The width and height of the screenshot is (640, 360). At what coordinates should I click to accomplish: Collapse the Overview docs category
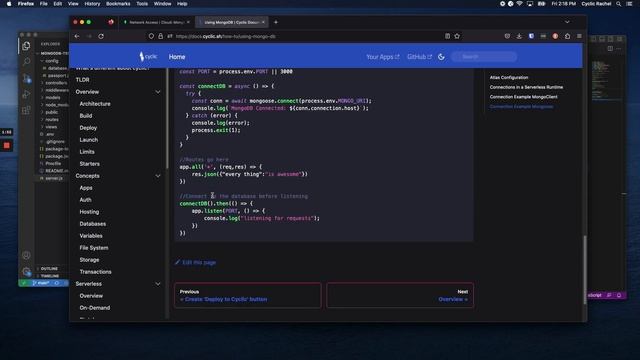point(158,92)
